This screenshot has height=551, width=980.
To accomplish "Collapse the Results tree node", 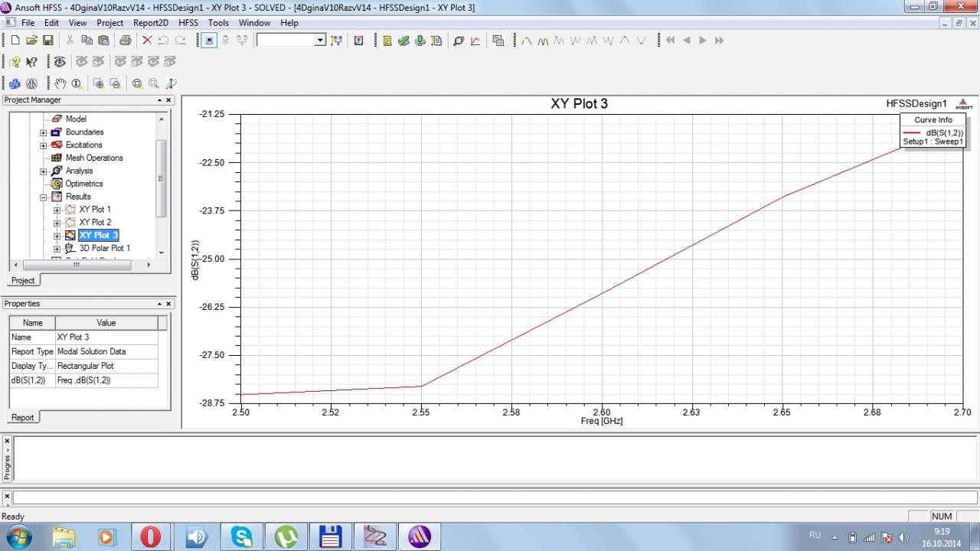I will [x=44, y=197].
